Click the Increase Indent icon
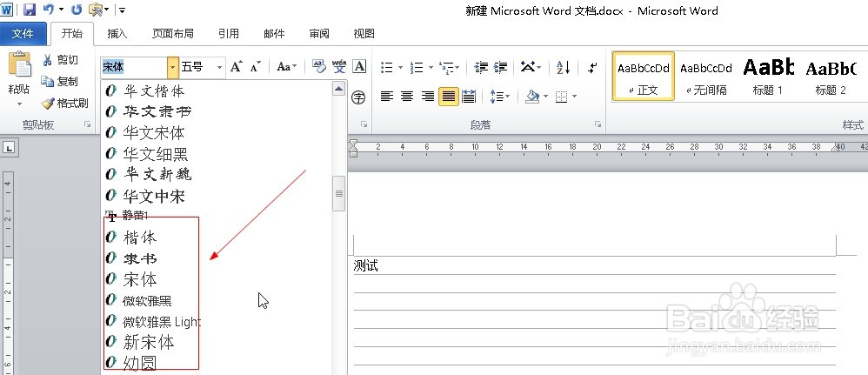This screenshot has width=868, height=375. (500, 68)
